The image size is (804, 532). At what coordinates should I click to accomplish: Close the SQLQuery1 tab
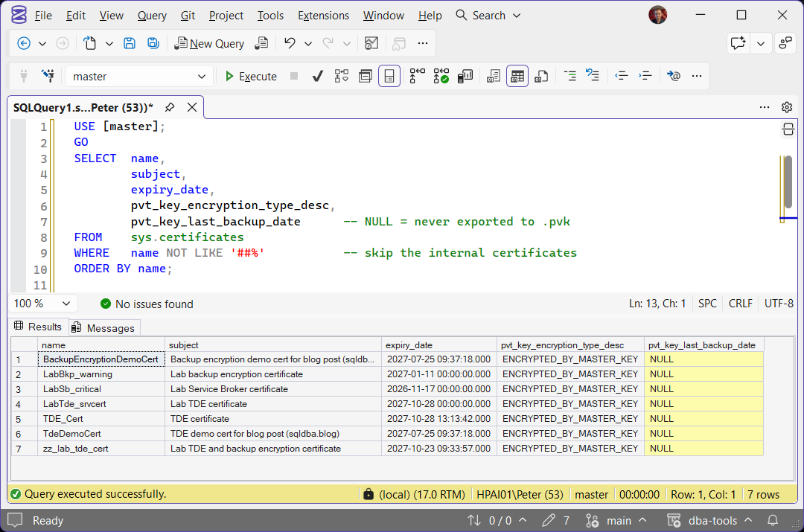(192, 107)
